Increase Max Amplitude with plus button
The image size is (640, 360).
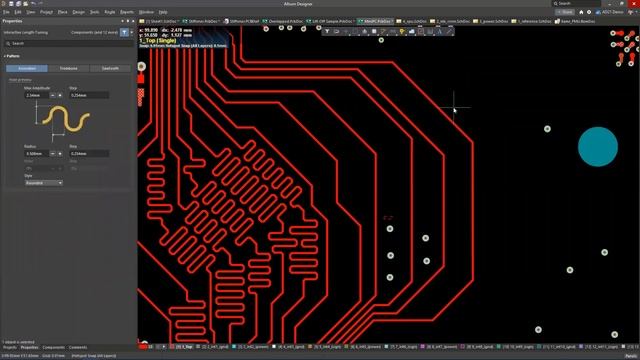pos(60,95)
